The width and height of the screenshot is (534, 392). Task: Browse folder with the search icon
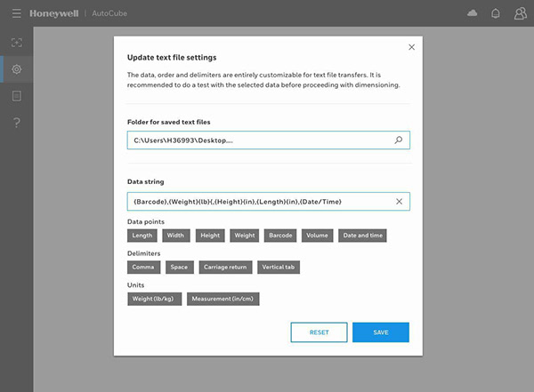point(398,140)
